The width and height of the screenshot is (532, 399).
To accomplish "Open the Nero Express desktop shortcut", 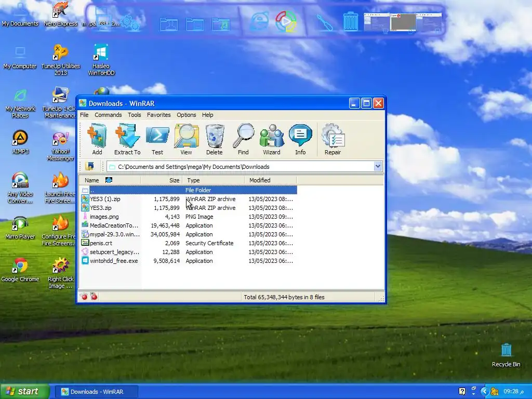I will tap(60, 14).
